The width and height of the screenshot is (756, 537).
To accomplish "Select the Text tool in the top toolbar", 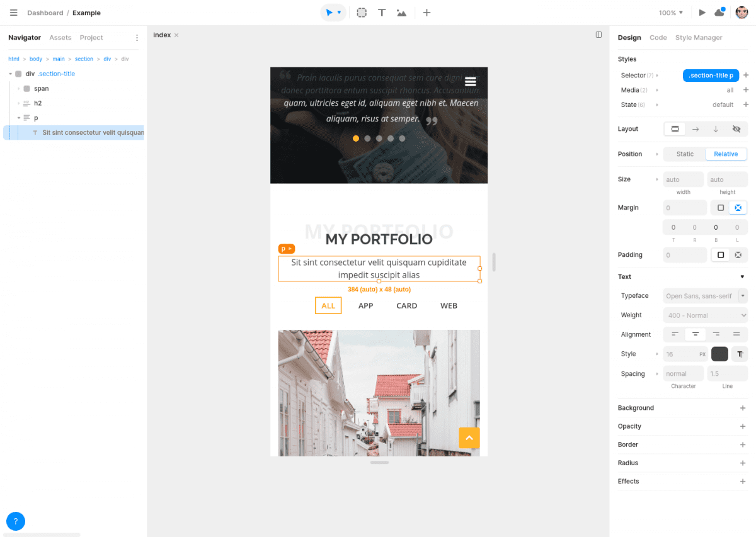I will point(382,13).
